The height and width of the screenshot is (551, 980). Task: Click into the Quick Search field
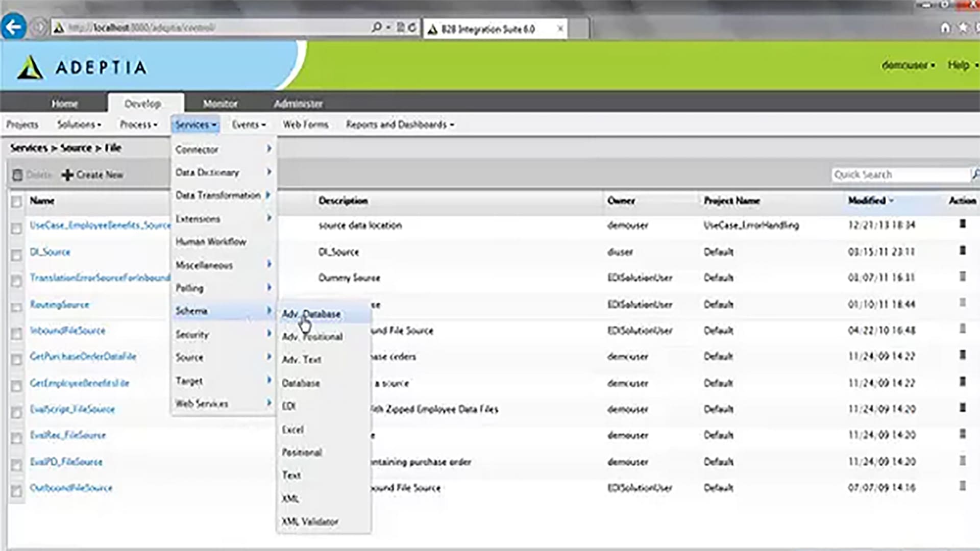(898, 174)
